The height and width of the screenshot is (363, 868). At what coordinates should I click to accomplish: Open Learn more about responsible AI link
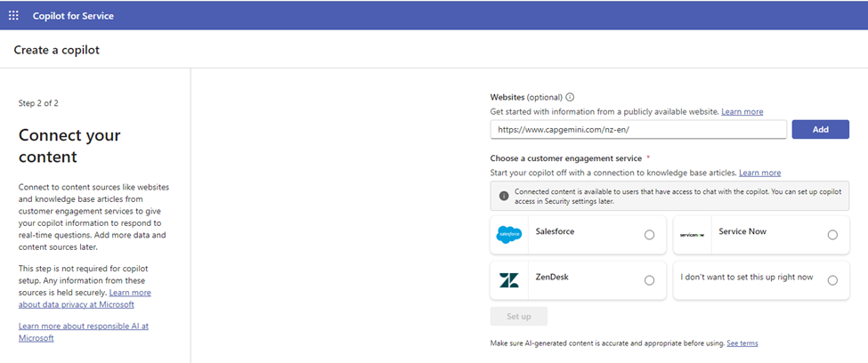tap(84, 332)
